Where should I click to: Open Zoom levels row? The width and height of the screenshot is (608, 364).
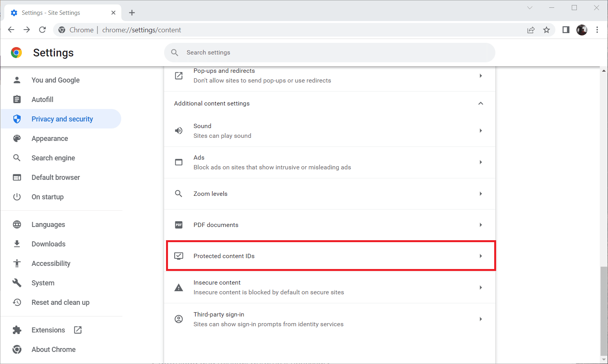pyautogui.click(x=330, y=193)
